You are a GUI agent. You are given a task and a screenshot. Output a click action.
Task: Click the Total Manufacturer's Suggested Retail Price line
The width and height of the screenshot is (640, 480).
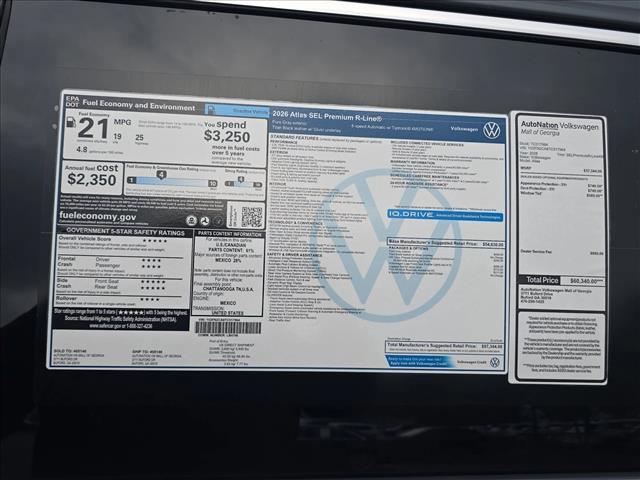pos(444,346)
